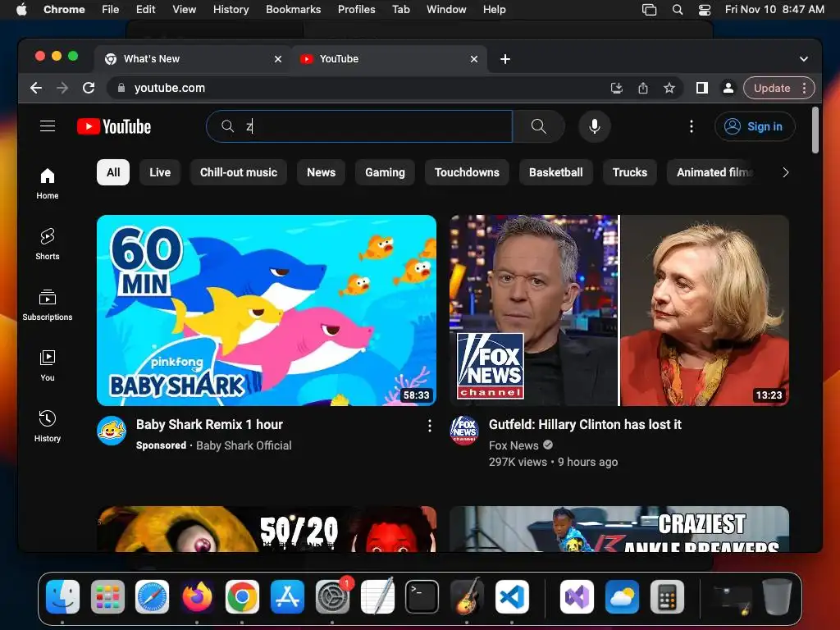Open Chrome Update menu button
Screen dimensions: 840x630
779,88
